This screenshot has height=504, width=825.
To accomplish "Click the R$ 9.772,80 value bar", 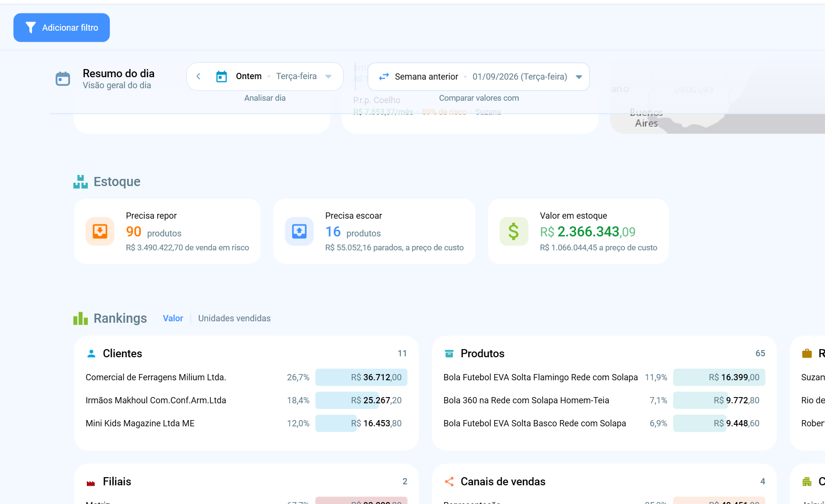I will click(x=719, y=400).
